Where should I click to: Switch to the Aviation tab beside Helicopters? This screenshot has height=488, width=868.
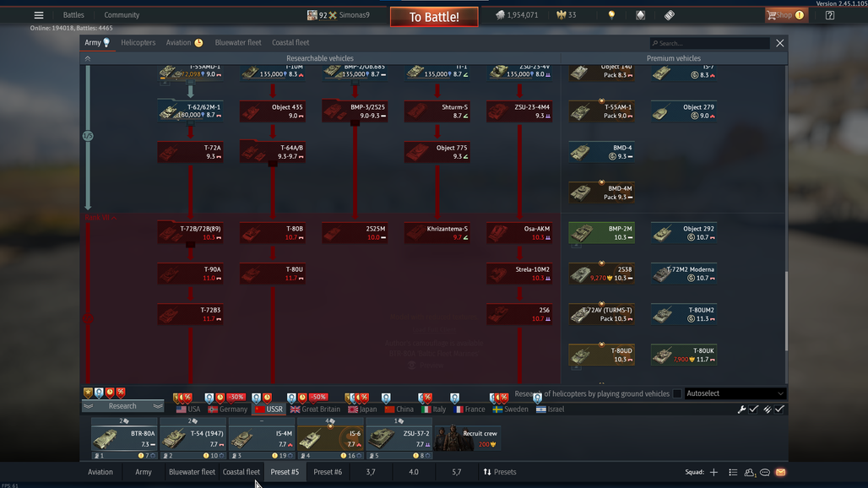[x=184, y=42]
